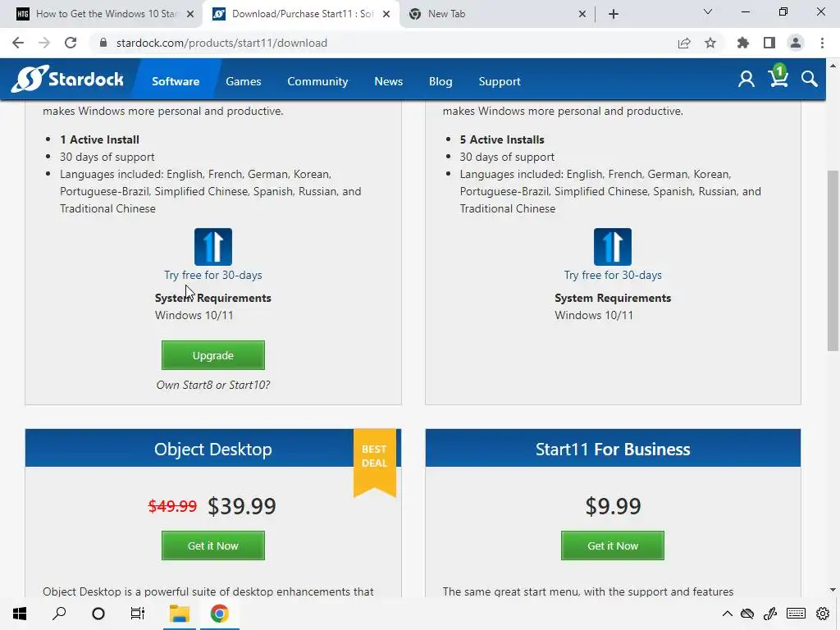Open the Windows Ink pen tray icon
The image size is (840, 630).
point(770,614)
